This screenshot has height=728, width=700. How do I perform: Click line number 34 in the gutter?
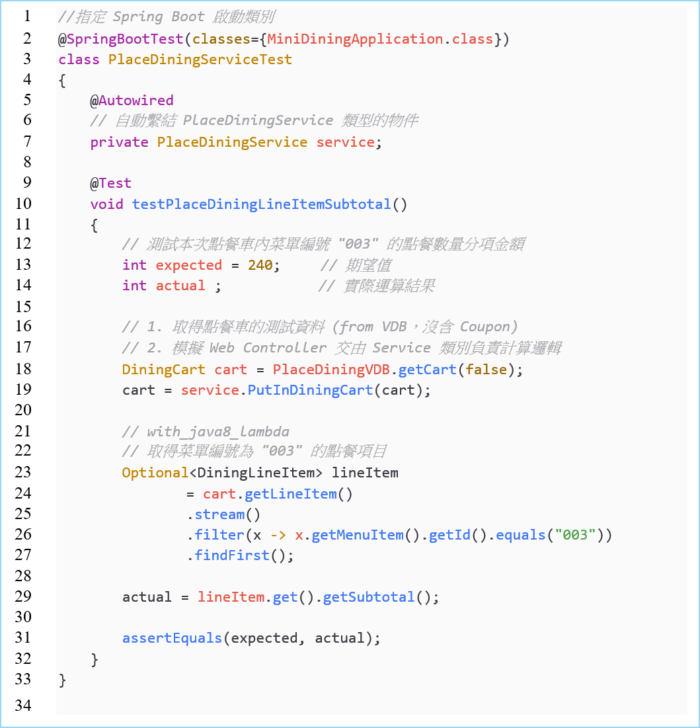(x=23, y=706)
